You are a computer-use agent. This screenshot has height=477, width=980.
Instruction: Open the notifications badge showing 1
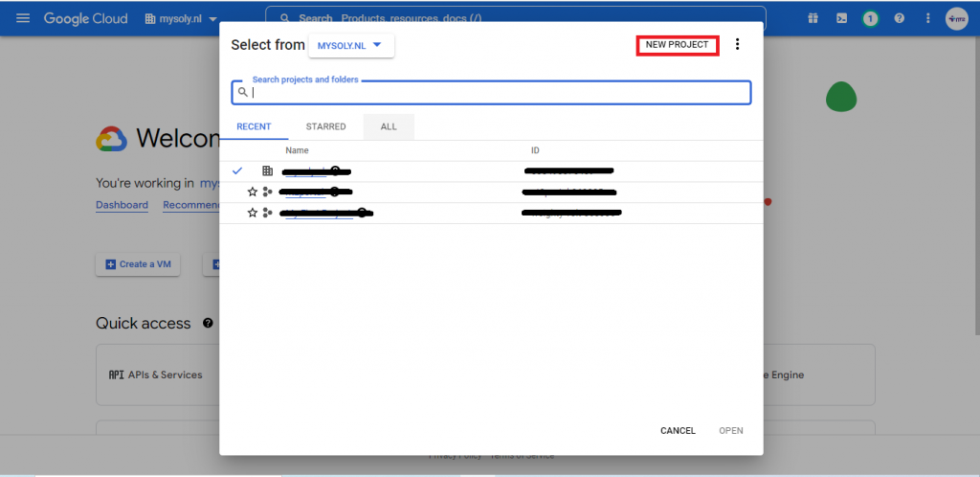click(870, 19)
